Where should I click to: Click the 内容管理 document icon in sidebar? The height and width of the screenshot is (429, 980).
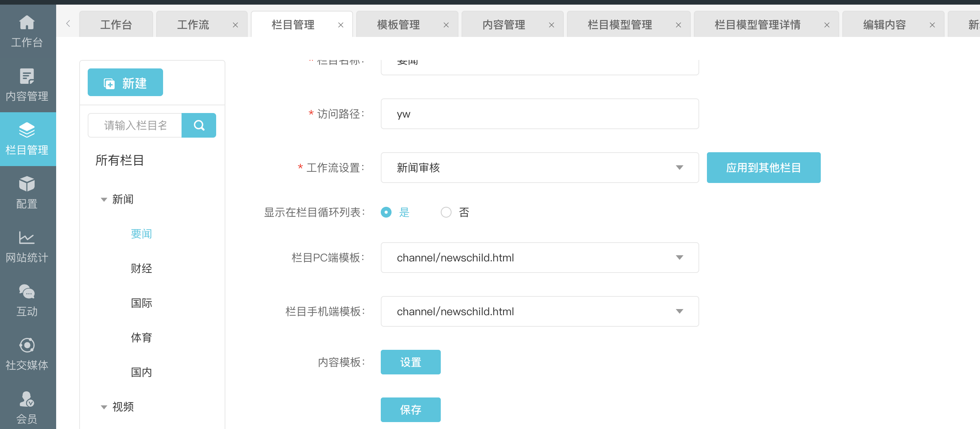pos(27,76)
